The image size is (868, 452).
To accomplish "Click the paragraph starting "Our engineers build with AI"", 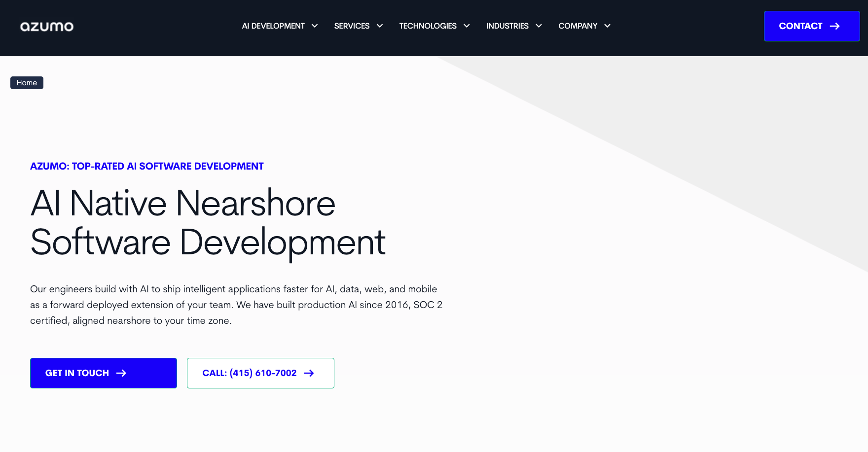I will [236, 305].
